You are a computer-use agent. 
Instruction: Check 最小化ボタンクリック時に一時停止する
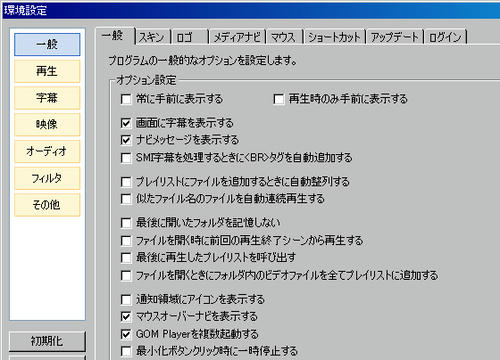click(126, 351)
